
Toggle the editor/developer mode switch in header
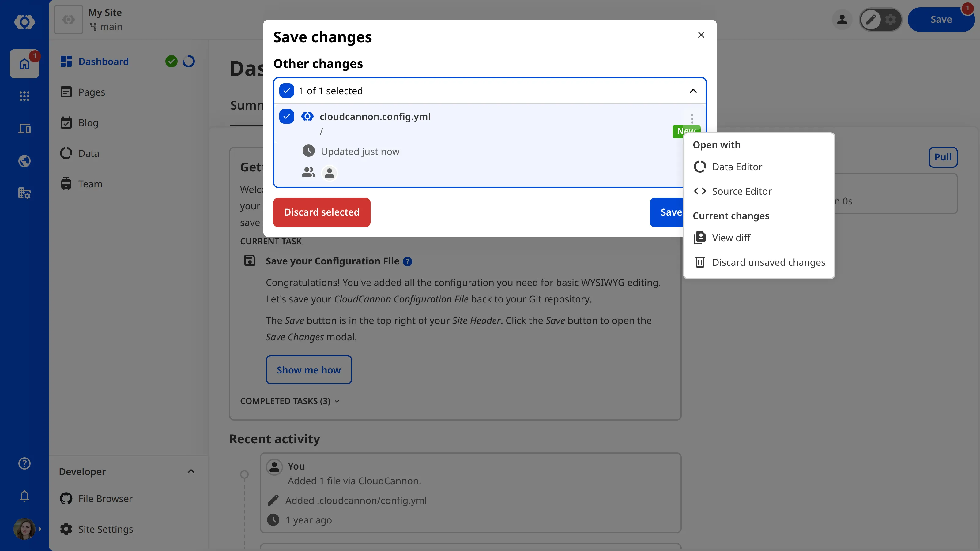pyautogui.click(x=881, y=19)
